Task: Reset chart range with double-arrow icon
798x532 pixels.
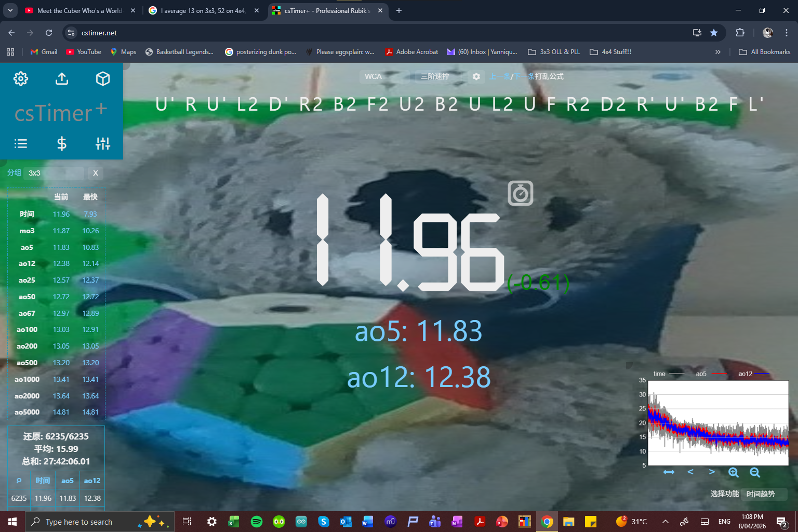Action: point(669,472)
